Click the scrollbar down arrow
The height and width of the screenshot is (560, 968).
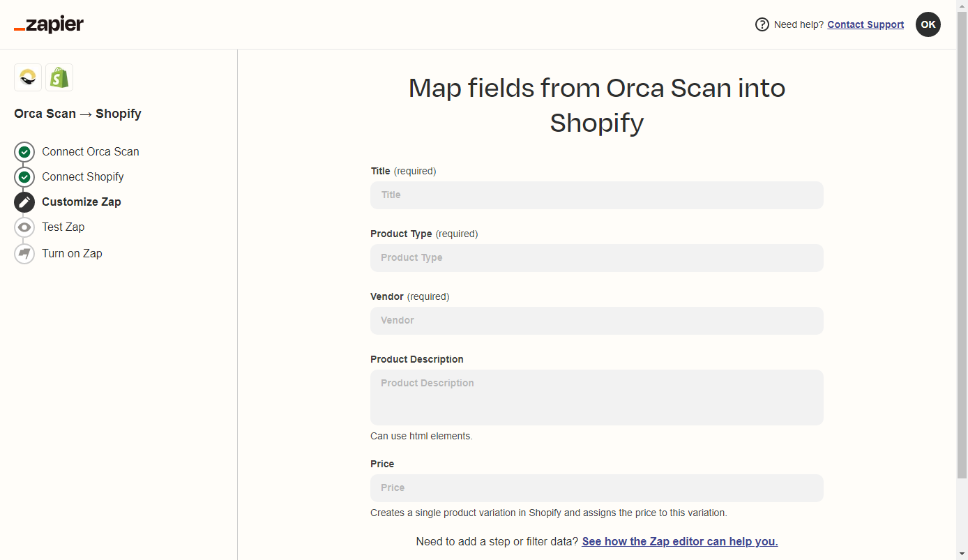click(x=962, y=554)
